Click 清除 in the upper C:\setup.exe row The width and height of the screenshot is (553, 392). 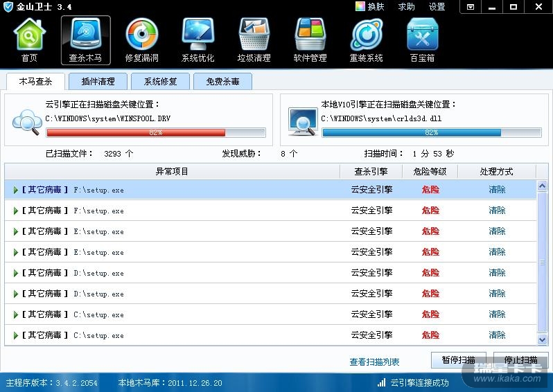point(497,314)
